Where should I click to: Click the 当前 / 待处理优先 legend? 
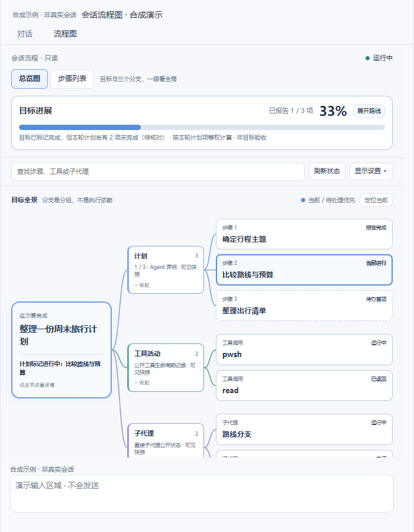pos(328,200)
